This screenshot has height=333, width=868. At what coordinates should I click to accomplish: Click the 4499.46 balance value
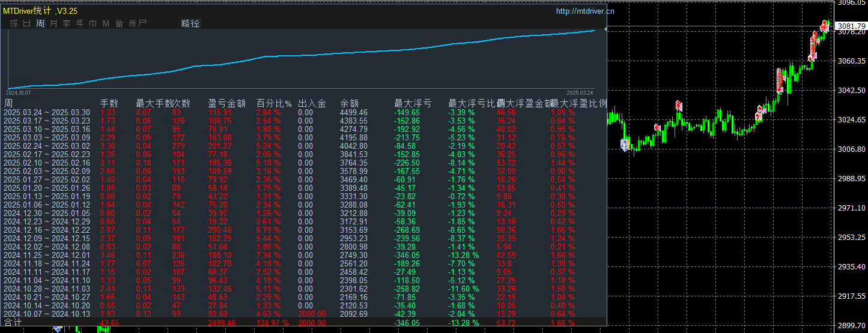click(x=354, y=112)
